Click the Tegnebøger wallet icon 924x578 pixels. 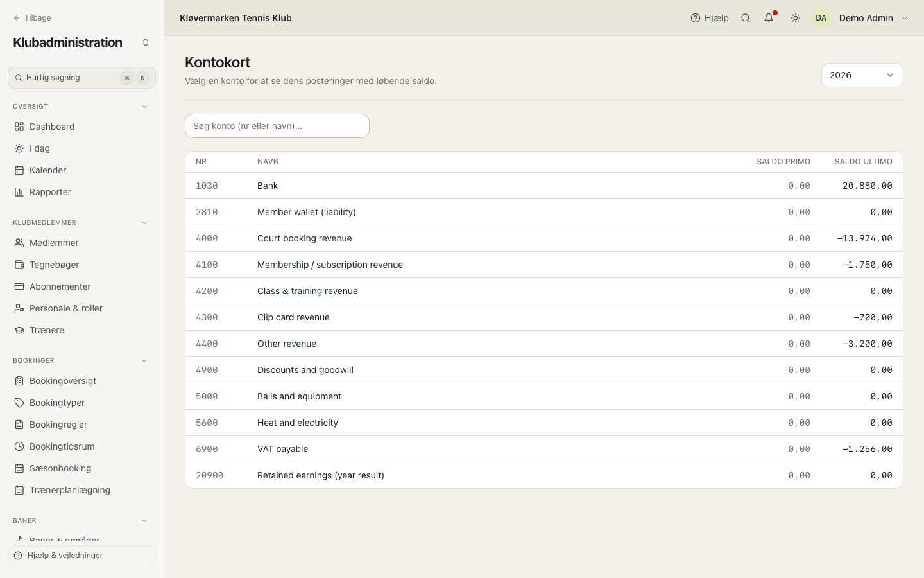click(x=19, y=265)
